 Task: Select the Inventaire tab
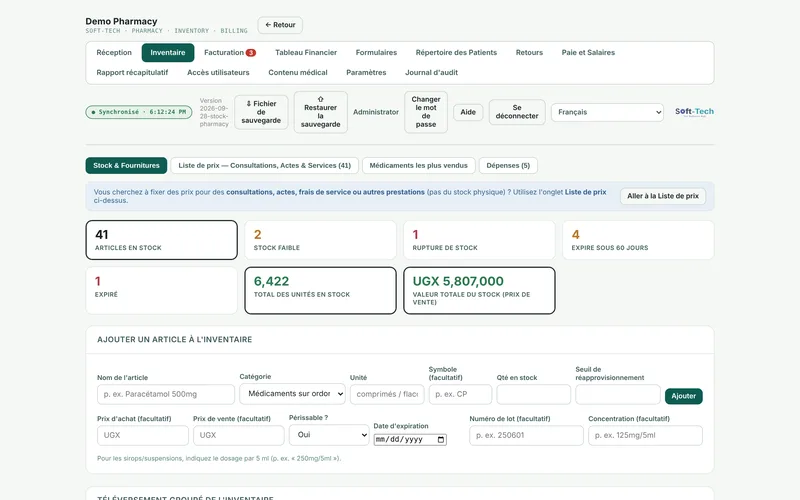(x=168, y=53)
